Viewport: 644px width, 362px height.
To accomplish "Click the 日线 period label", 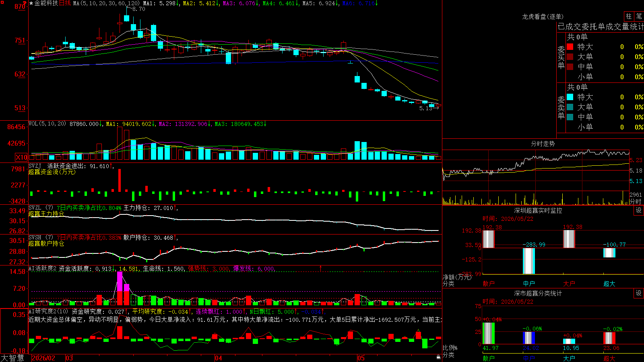I will (65, 3).
